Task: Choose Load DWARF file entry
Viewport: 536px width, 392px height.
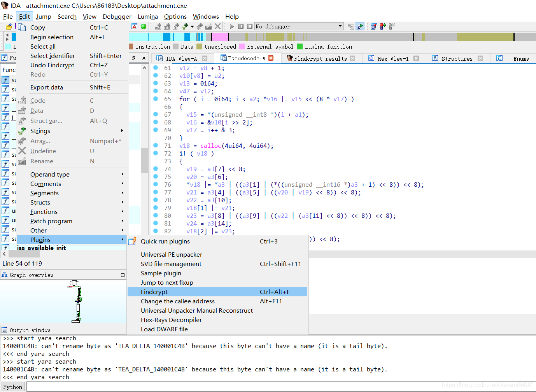Action: click(x=217, y=329)
